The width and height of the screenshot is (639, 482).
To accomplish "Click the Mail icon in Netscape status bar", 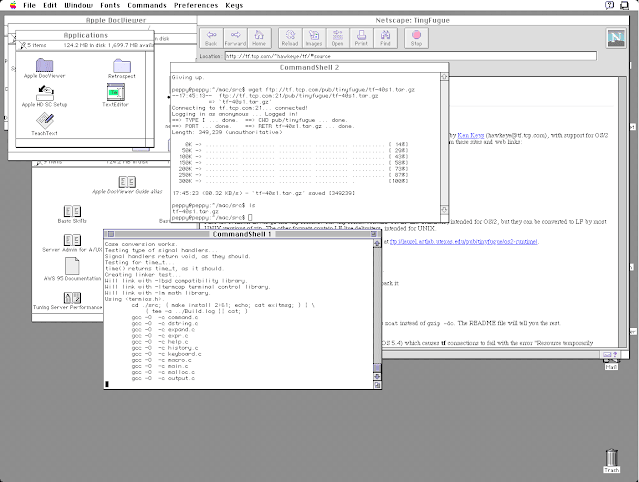I will coord(607,355).
